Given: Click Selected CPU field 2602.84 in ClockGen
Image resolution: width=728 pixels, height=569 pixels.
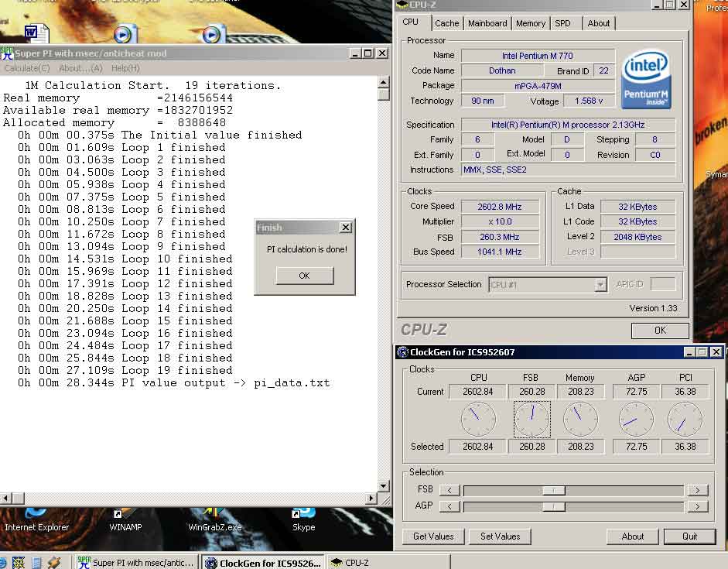Looking at the screenshot, I should click(x=478, y=447).
